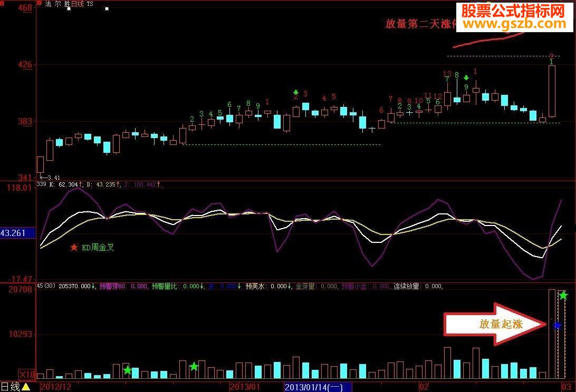Open the 日线 period selector
Image resolution: width=576 pixels, height=392 pixels.
tap(11, 386)
